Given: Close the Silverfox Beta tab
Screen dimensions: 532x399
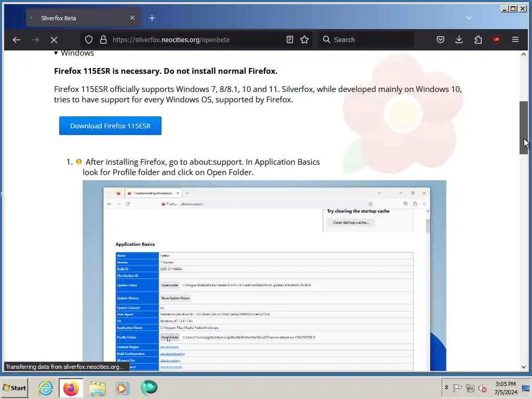Looking at the screenshot, I should (132, 18).
